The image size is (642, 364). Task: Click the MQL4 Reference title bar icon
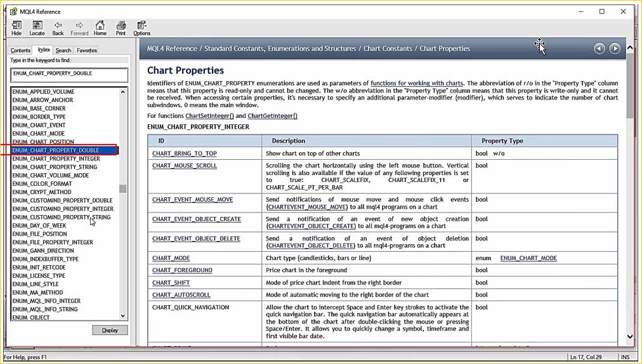click(13, 11)
